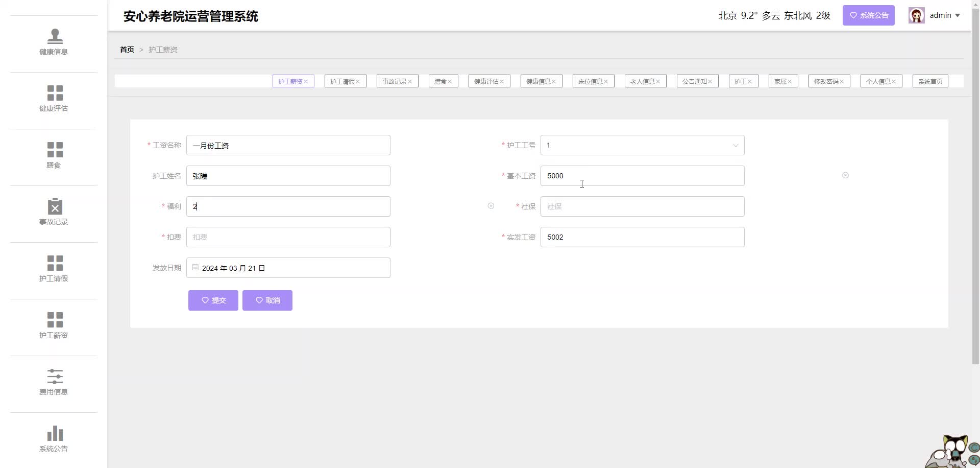Image resolution: width=980 pixels, height=468 pixels.
Task: Close the 老人信息 tab
Action: (x=658, y=82)
